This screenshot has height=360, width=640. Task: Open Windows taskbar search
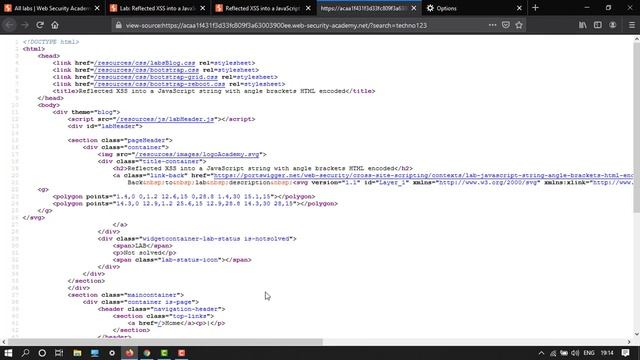pyautogui.click(x=25, y=353)
